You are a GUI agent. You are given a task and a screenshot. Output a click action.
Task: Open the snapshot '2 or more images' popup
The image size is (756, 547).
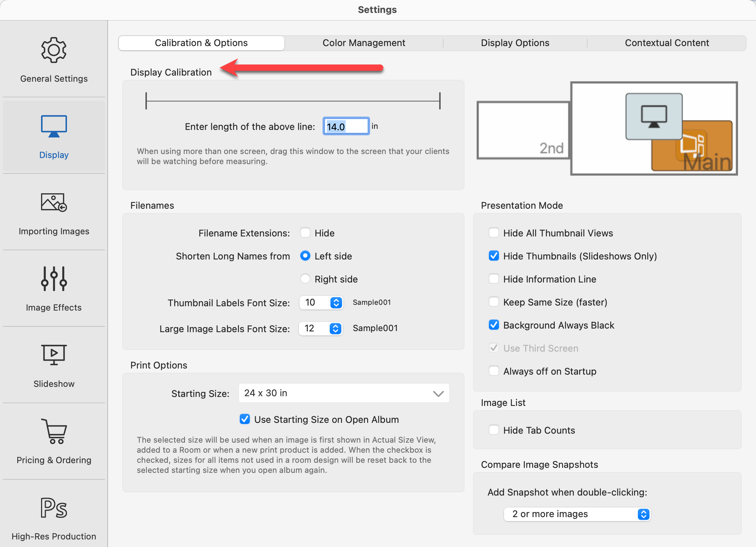[x=577, y=514]
